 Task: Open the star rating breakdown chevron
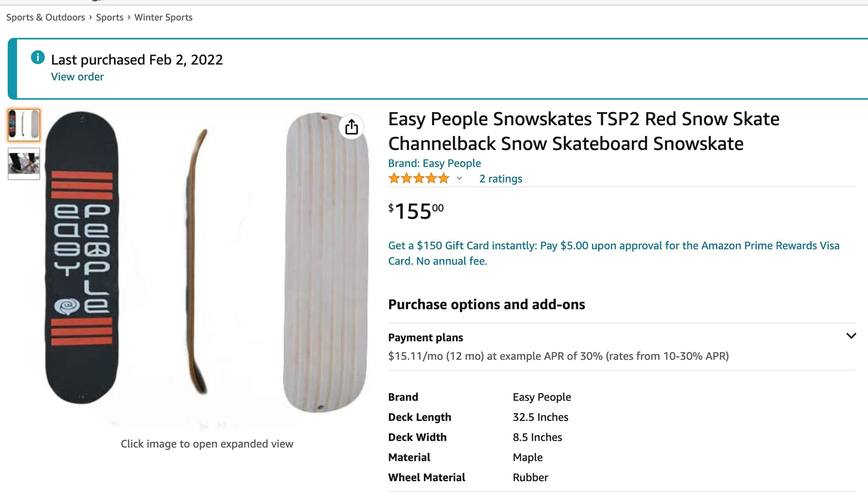[x=459, y=179]
